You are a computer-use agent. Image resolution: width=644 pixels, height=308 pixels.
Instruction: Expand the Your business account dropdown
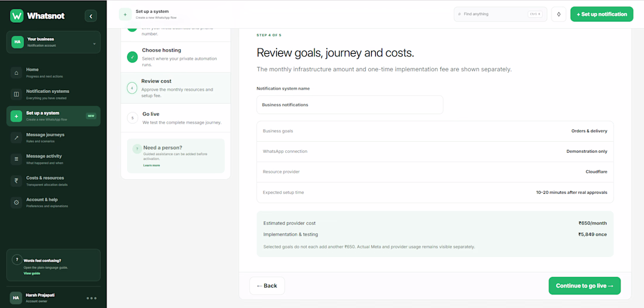tap(53, 42)
